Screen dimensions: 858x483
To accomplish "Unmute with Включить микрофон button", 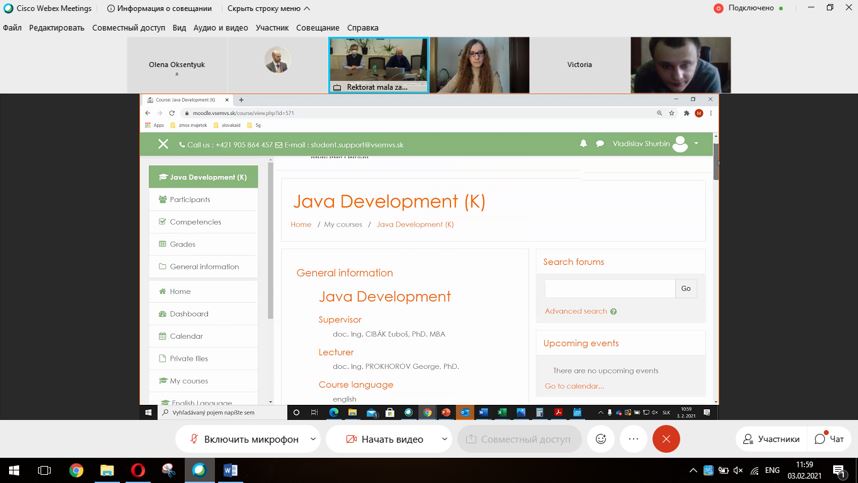I will pyautogui.click(x=243, y=439).
